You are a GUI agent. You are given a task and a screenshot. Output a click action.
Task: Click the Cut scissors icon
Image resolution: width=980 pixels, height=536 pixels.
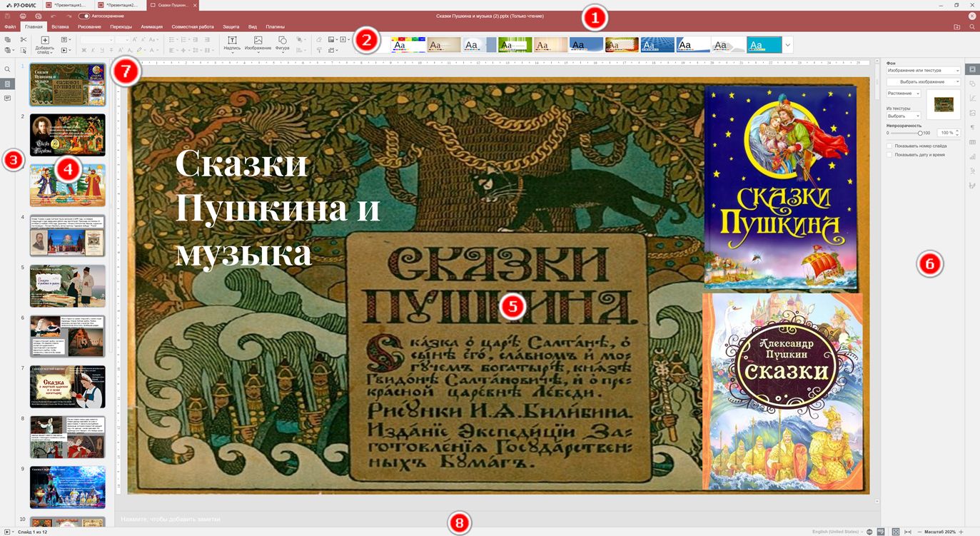(x=24, y=40)
